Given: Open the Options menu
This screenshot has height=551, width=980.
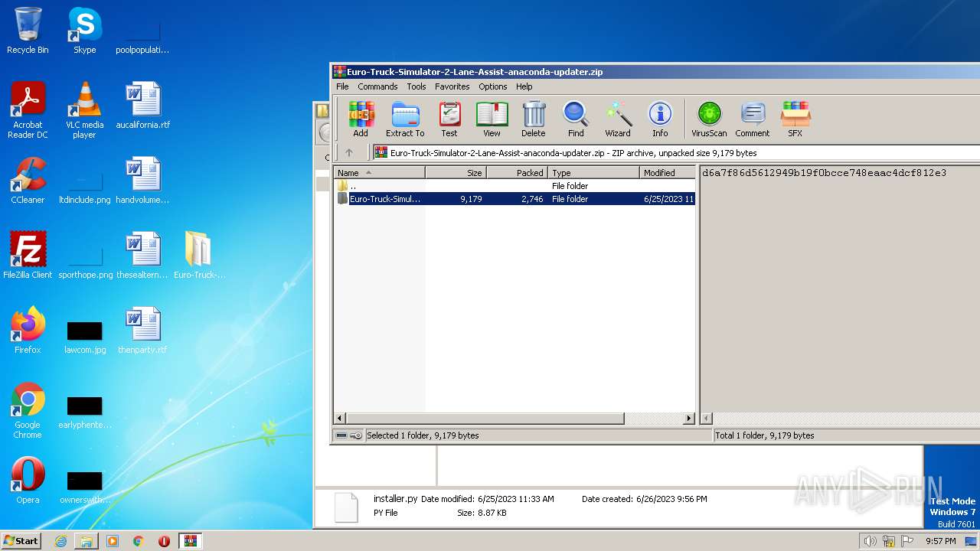Looking at the screenshot, I should point(493,86).
